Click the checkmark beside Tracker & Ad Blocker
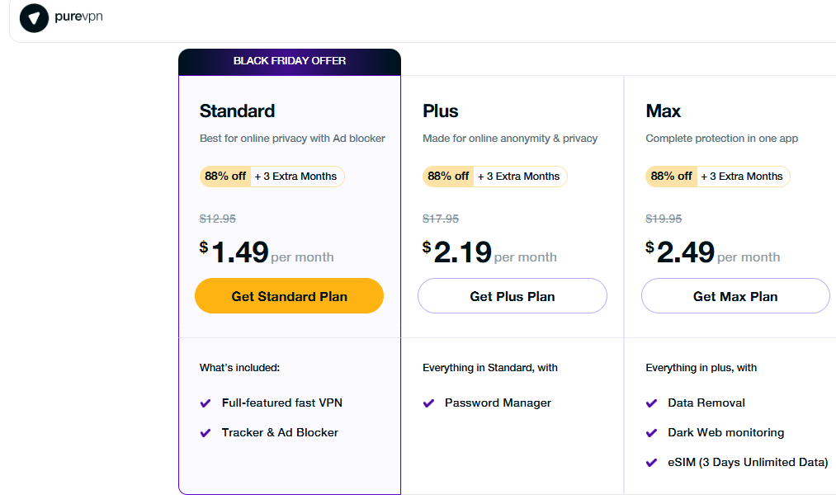The height and width of the screenshot is (504, 836). click(205, 432)
